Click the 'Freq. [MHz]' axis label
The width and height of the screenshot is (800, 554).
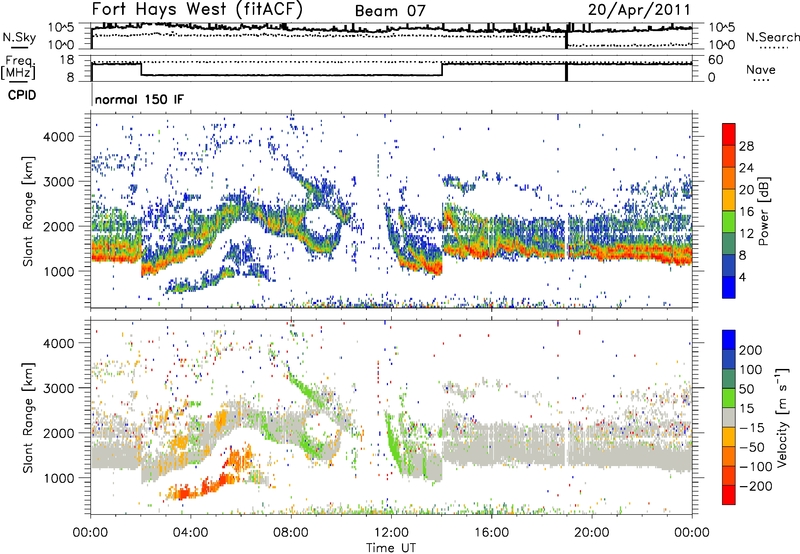click(18, 68)
